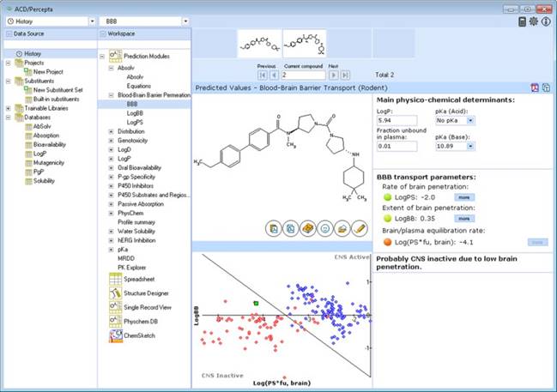Click the PDF export icon
Screen dimensions: 557x392
pos(534,87)
